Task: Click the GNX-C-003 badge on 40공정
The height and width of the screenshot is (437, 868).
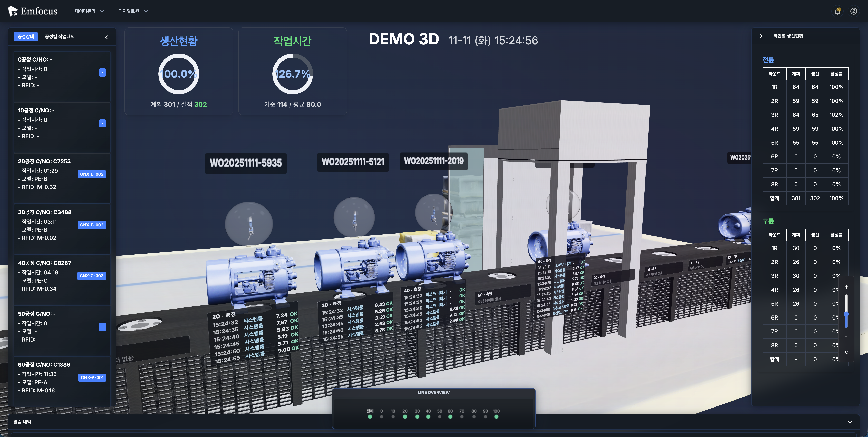Action: pos(92,276)
